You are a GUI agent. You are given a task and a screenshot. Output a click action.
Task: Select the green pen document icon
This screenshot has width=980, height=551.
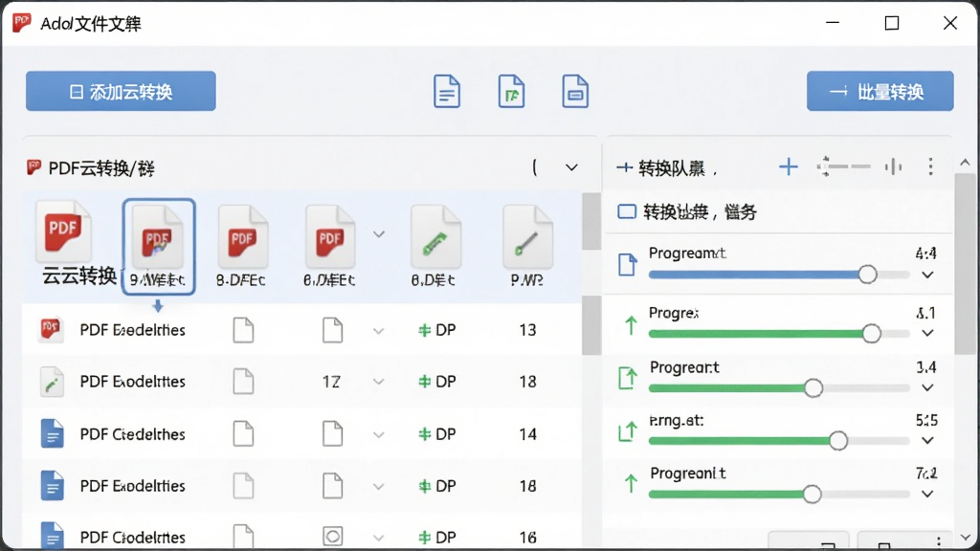click(x=435, y=238)
